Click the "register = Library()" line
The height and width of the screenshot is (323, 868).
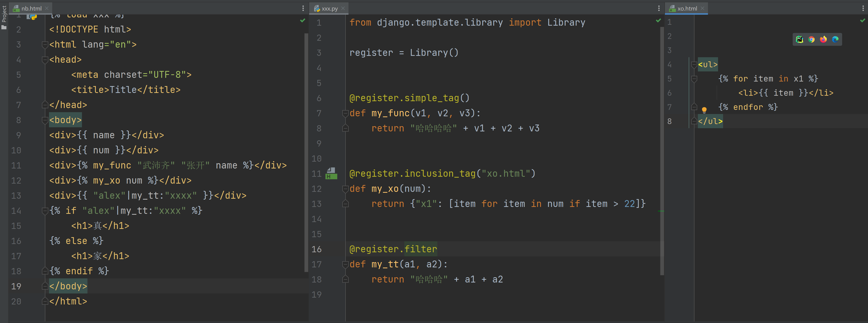pos(404,53)
